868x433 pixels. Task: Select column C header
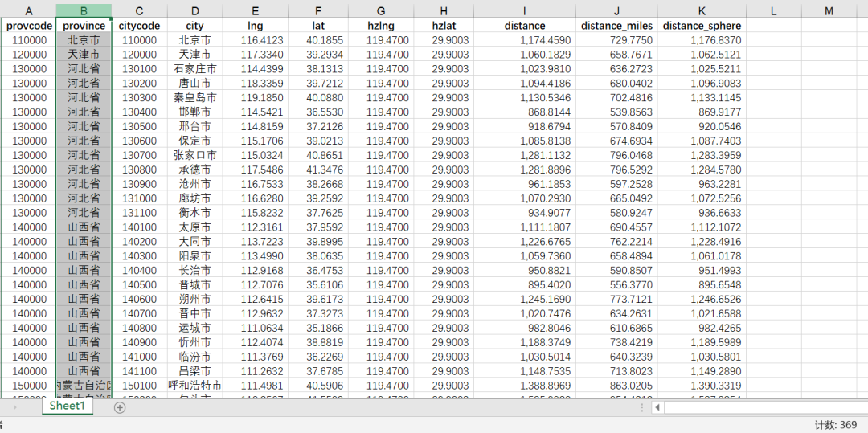140,11
